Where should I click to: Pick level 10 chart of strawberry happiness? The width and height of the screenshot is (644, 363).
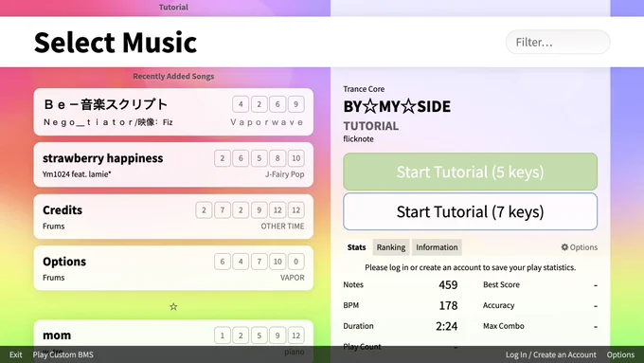coord(296,158)
